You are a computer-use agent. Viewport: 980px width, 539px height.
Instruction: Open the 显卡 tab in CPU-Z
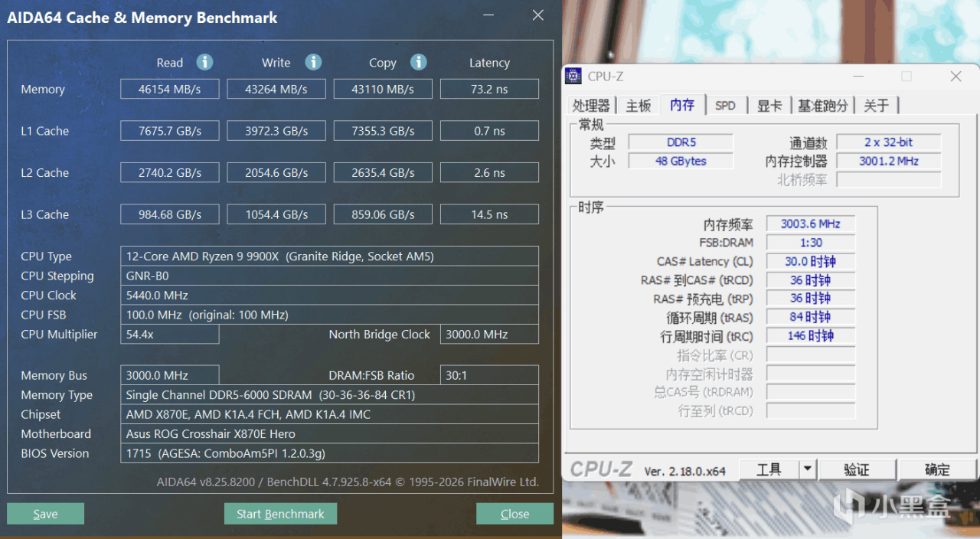pos(769,106)
